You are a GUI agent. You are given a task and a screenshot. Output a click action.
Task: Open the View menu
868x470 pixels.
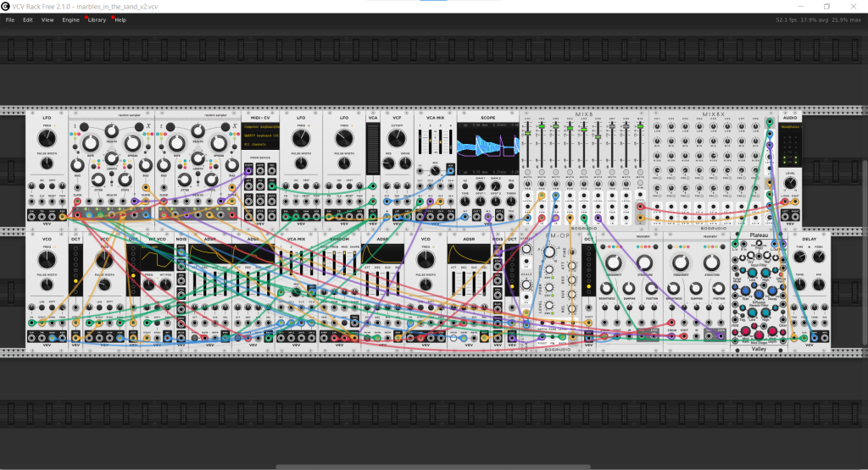click(47, 20)
